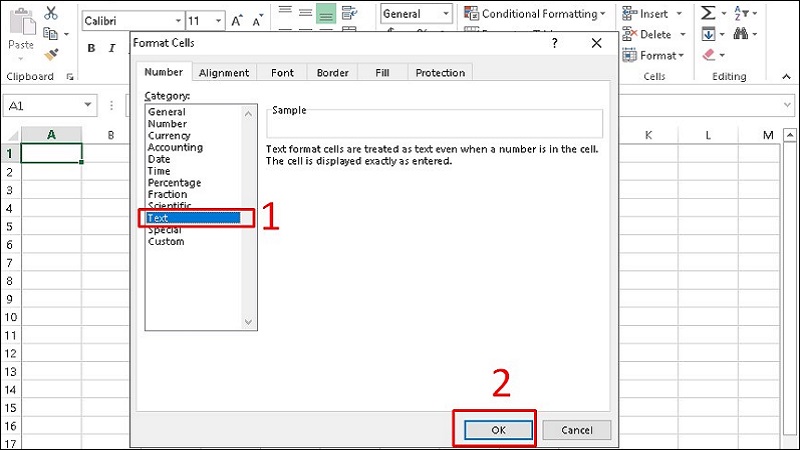Viewport: 800px width, 450px height.
Task: Click the Insert cells icon
Action: coord(630,13)
